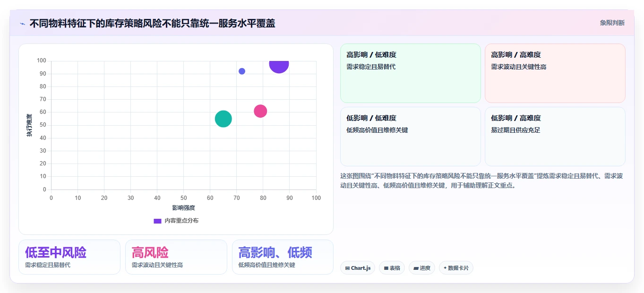Click the 数据卡片 tag
Viewport: 644px width, 293px height.
point(456,268)
